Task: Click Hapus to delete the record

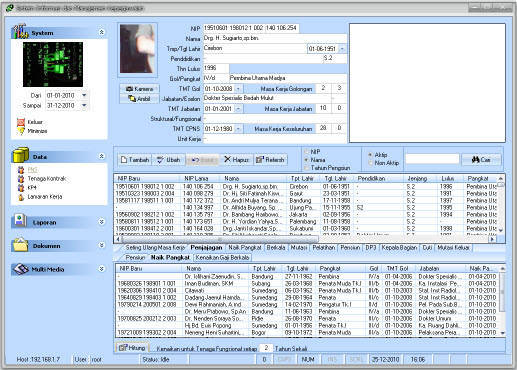Action: pyautogui.click(x=237, y=160)
